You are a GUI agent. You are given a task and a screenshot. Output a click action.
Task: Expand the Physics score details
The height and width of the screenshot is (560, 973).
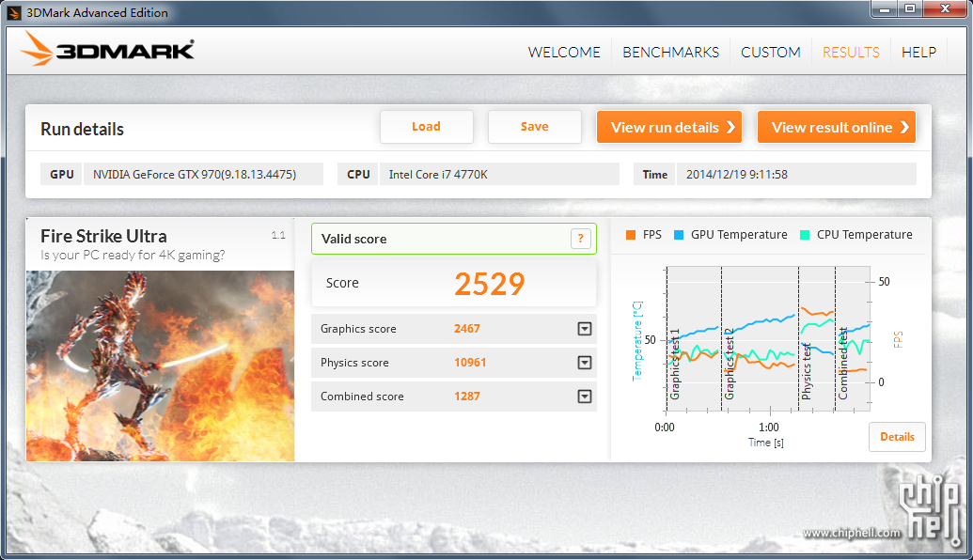point(585,362)
